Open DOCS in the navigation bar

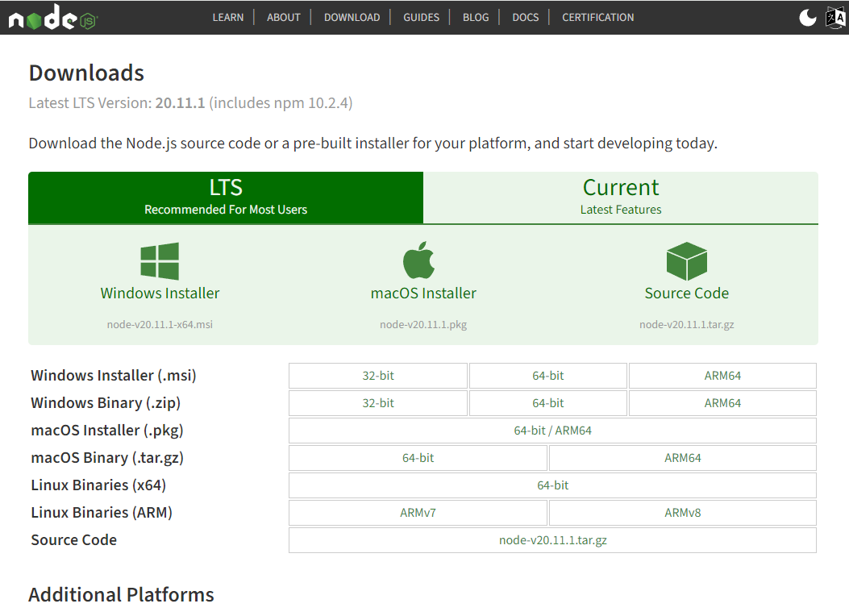coord(526,17)
